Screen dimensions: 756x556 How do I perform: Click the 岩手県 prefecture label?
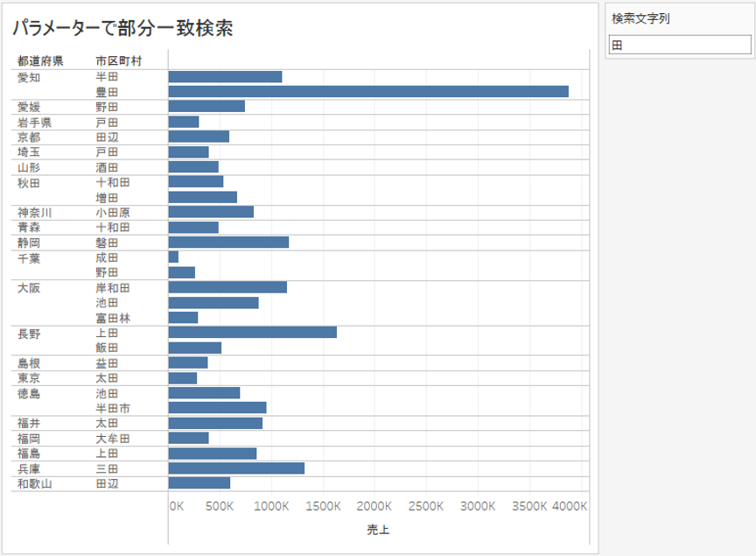coord(35,123)
